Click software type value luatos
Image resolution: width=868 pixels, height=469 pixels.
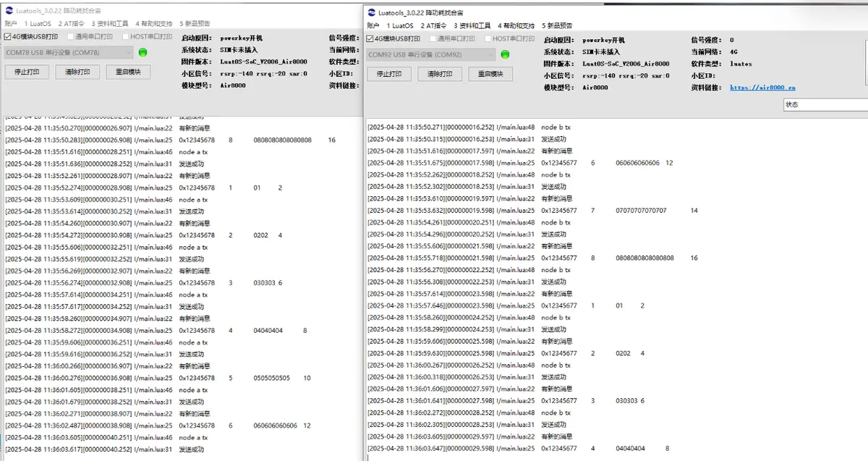741,64
